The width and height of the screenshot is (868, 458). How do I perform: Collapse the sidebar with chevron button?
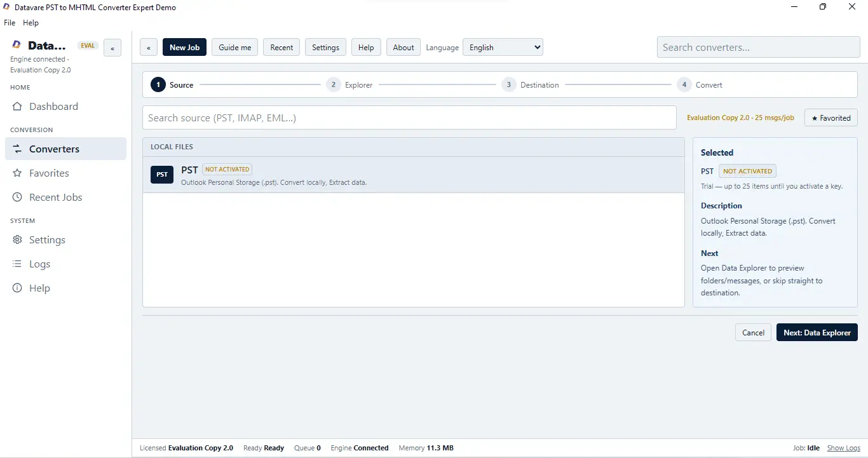click(112, 48)
